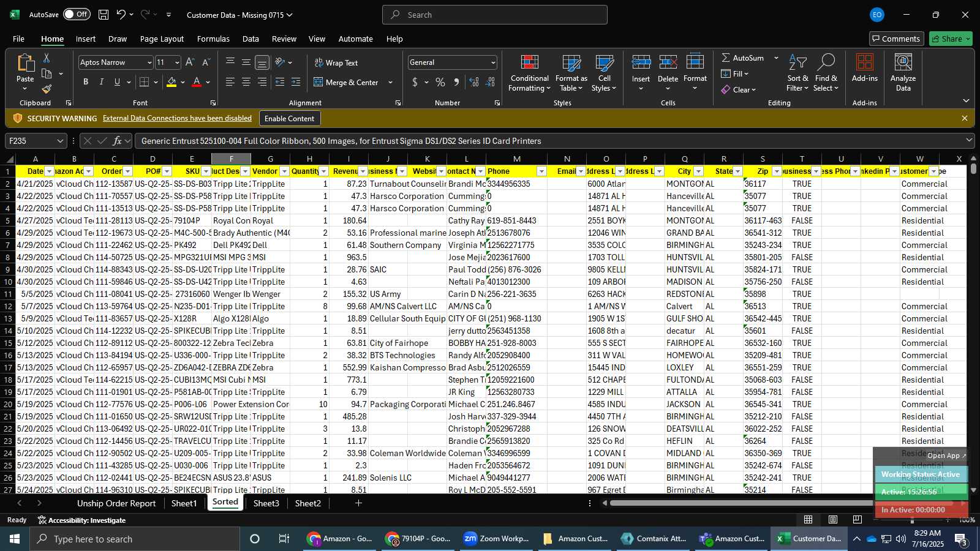Open font name dropdown Aptos Narrow
Image resolution: width=980 pixels, height=551 pixels.
click(x=149, y=62)
